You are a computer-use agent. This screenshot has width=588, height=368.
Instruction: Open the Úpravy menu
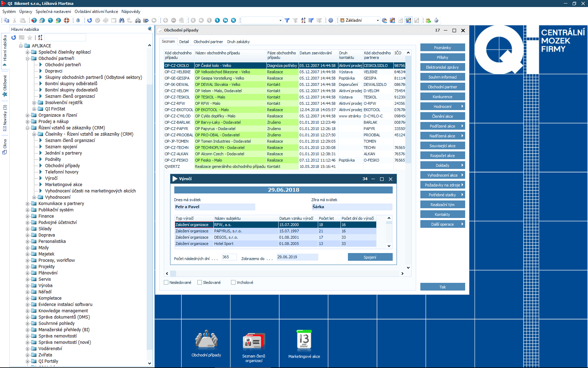[x=26, y=12]
